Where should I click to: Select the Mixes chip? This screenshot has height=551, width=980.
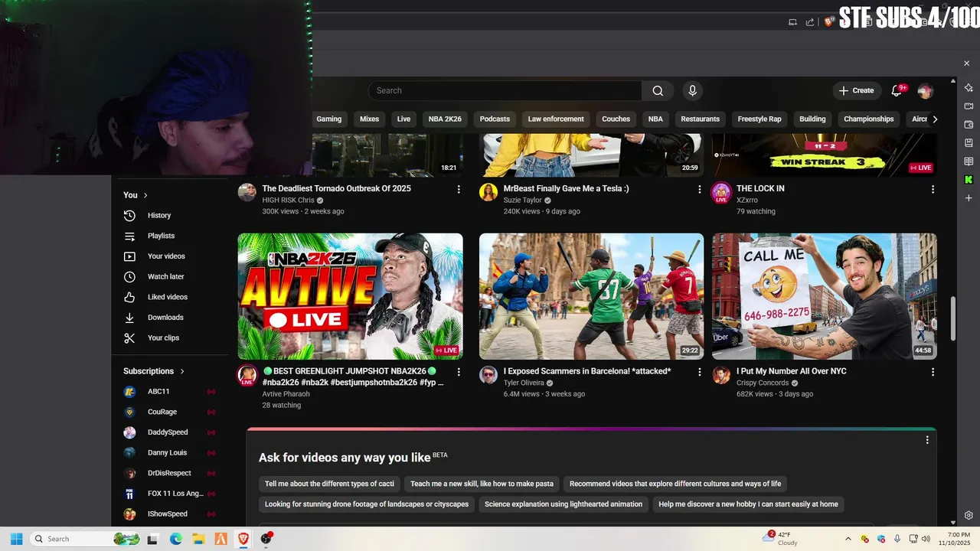(x=369, y=119)
